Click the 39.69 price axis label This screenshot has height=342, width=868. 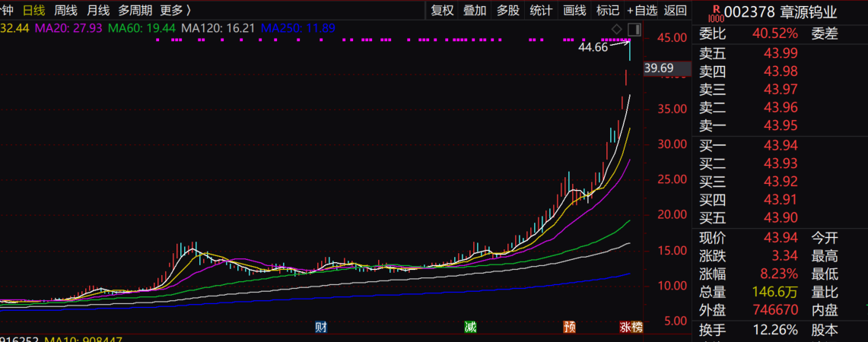click(x=659, y=69)
